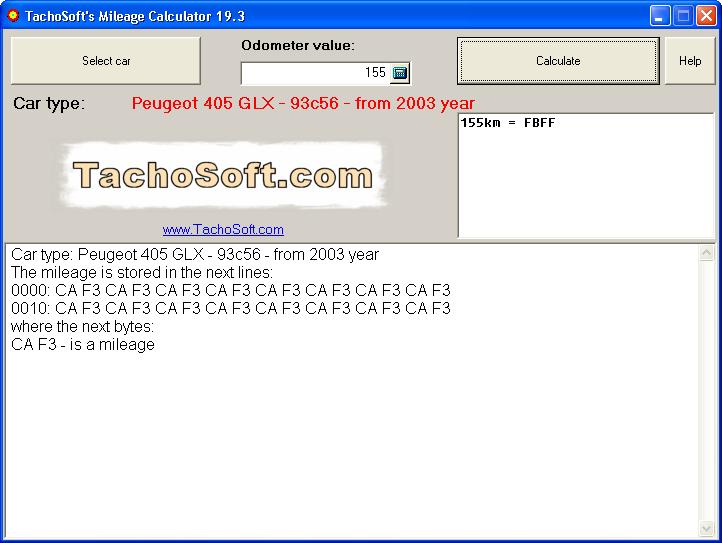The width and height of the screenshot is (722, 543).
Task: Select the '155km = FBFF' result line
Action: [508, 123]
